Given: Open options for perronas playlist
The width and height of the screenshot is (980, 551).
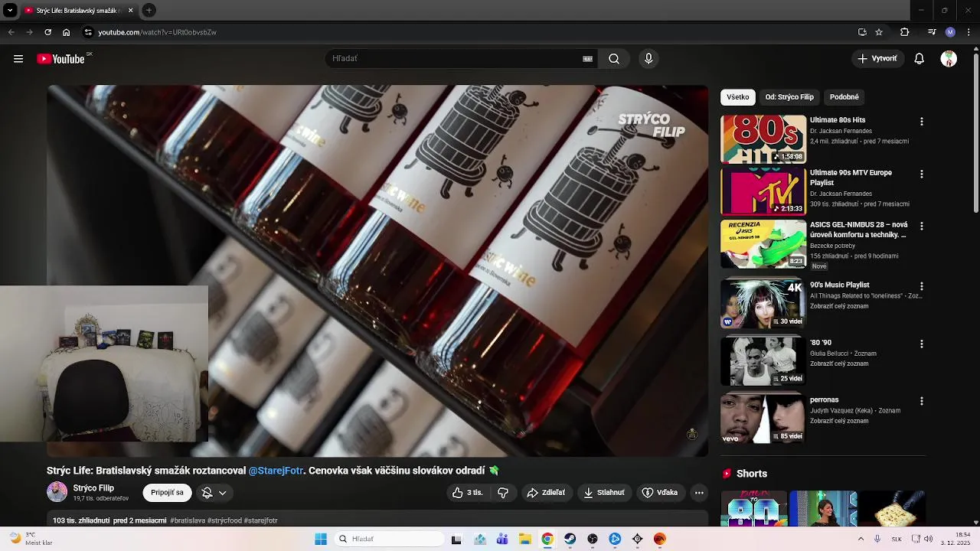Looking at the screenshot, I should [x=921, y=401].
